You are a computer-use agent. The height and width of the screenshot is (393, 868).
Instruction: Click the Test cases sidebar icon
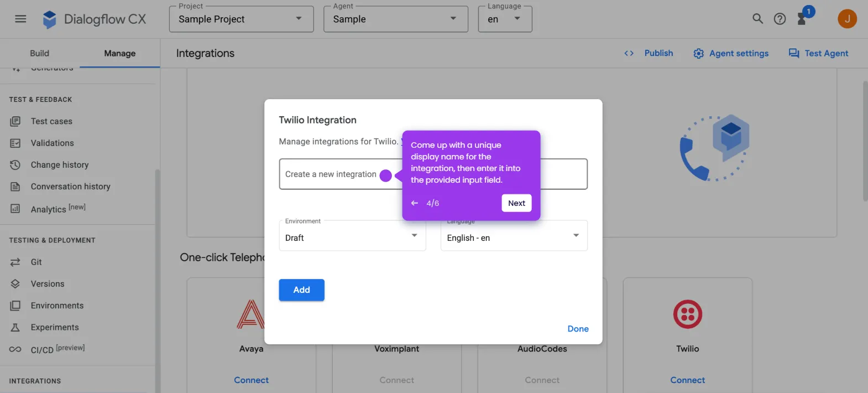coord(15,121)
